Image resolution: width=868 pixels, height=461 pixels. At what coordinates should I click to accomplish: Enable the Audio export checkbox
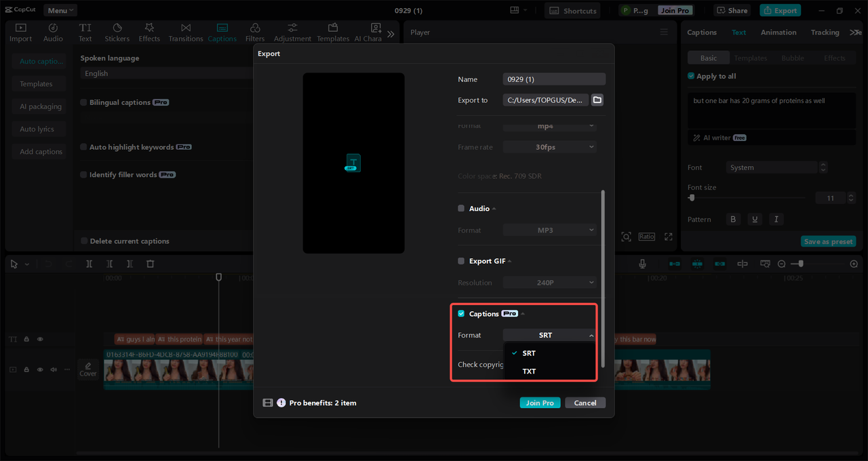pyautogui.click(x=461, y=209)
